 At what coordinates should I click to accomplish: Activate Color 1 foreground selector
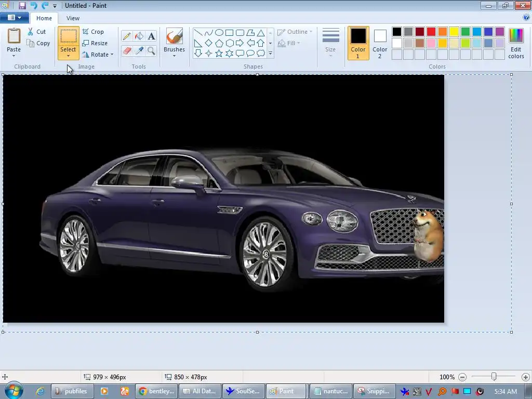pyautogui.click(x=358, y=43)
